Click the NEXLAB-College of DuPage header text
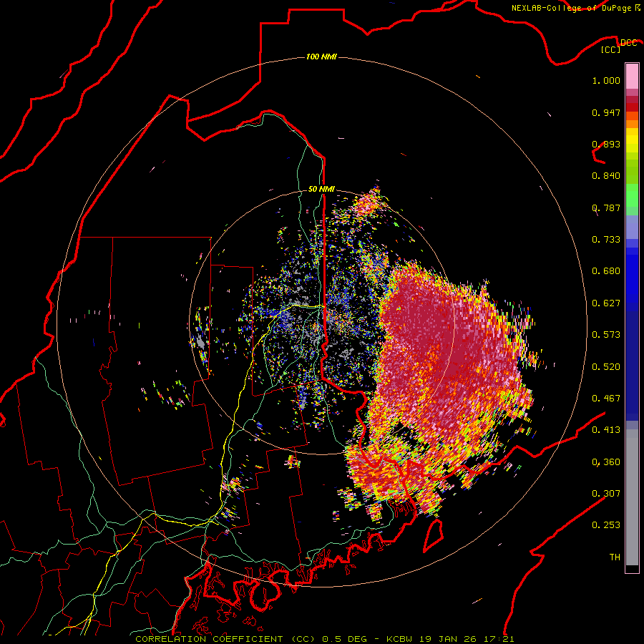Screen dimensions: 644x644 tap(572, 8)
